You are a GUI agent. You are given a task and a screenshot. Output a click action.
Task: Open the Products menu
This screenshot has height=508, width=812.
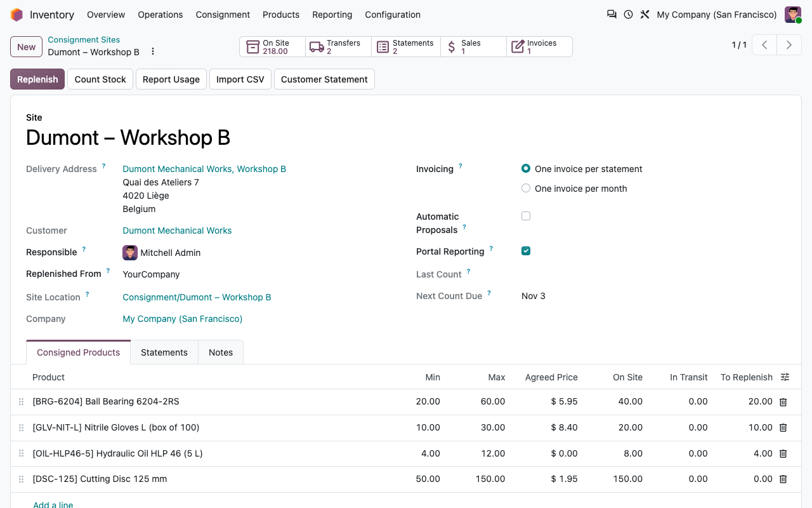[x=281, y=15]
